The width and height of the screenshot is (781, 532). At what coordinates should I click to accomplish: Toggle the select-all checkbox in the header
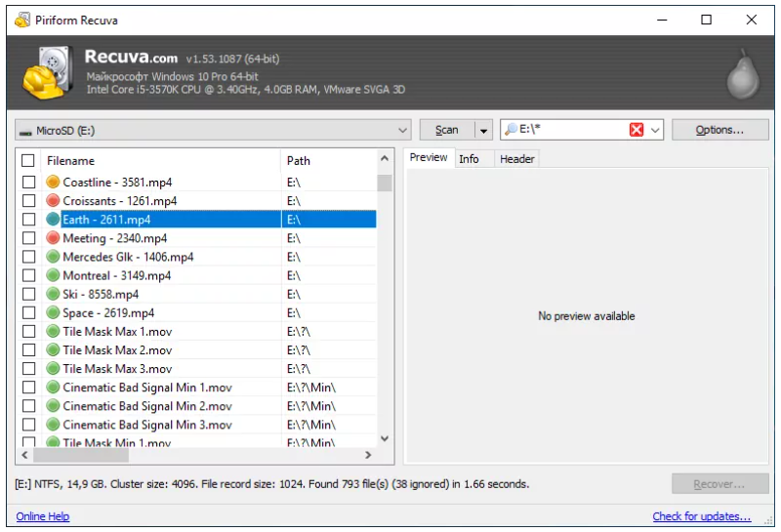pos(28,161)
